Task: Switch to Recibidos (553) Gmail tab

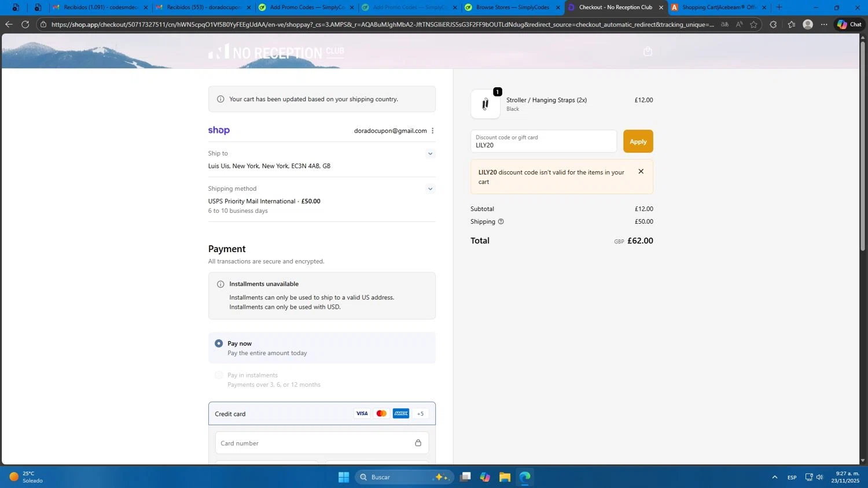Action: click(203, 8)
